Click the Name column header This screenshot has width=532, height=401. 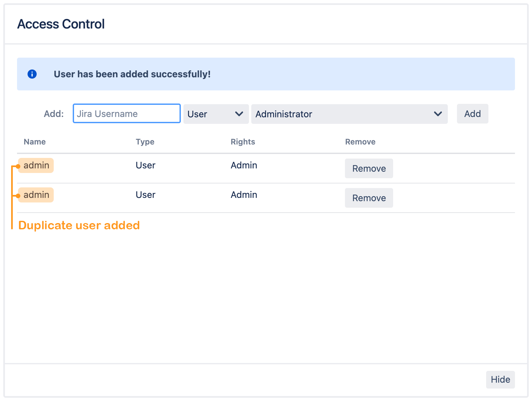click(x=34, y=142)
